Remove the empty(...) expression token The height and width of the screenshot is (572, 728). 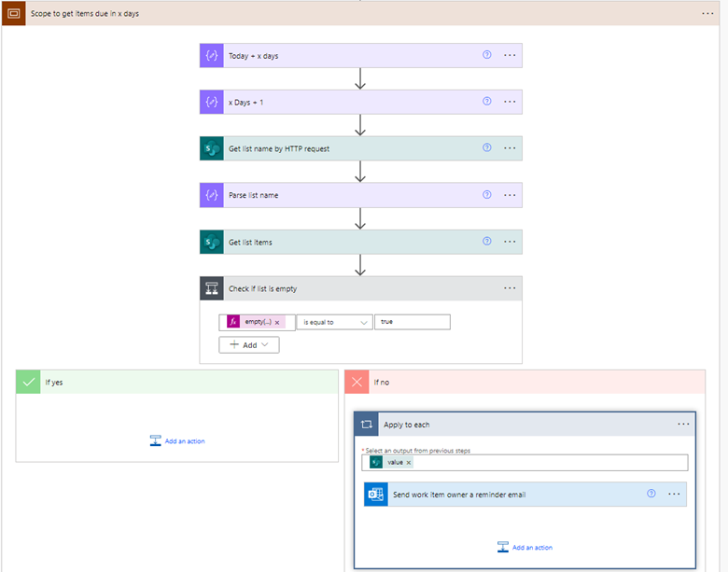coord(277,322)
